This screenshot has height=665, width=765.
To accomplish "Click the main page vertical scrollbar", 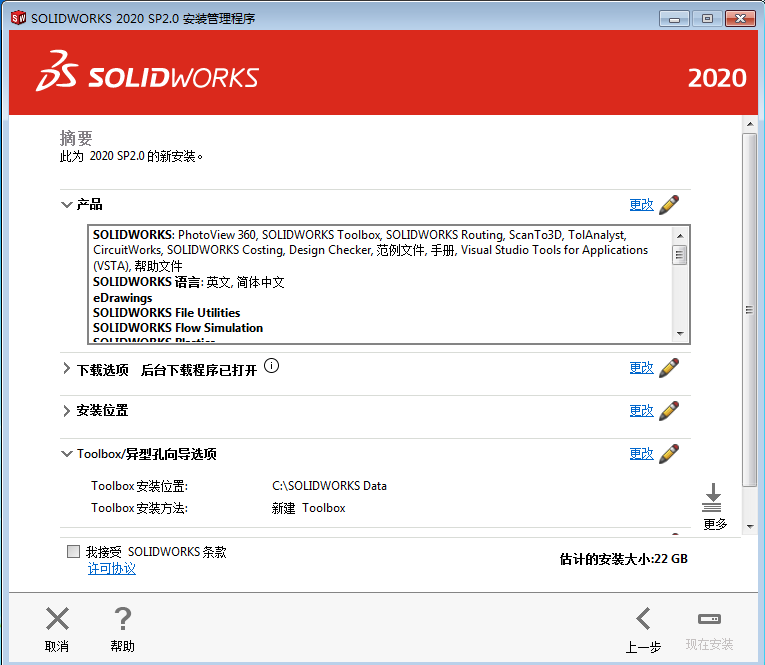I will [749, 310].
